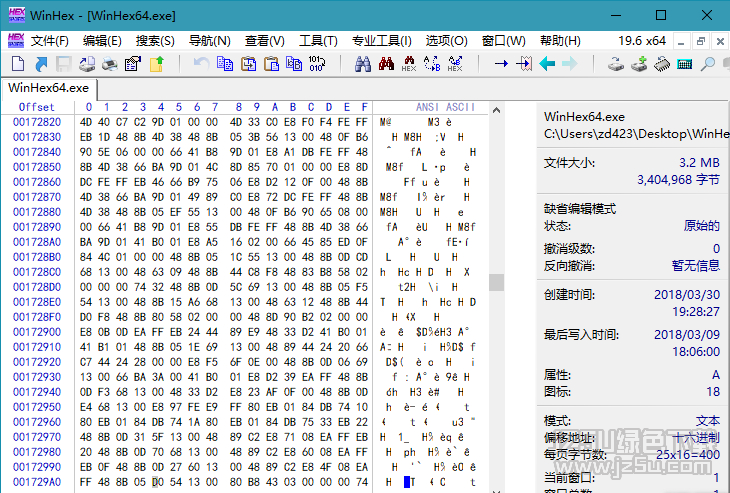Click the Paste clipboard icon
The height and width of the screenshot is (493, 730).
point(271,63)
